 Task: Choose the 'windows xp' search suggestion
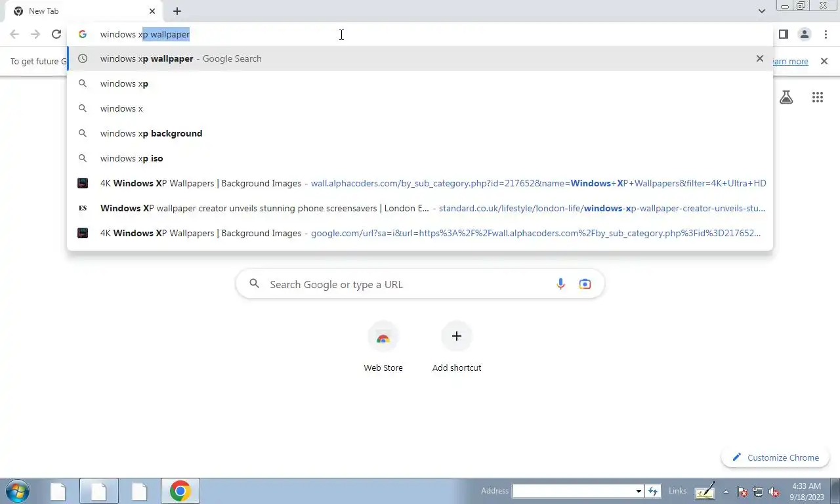tap(420, 83)
